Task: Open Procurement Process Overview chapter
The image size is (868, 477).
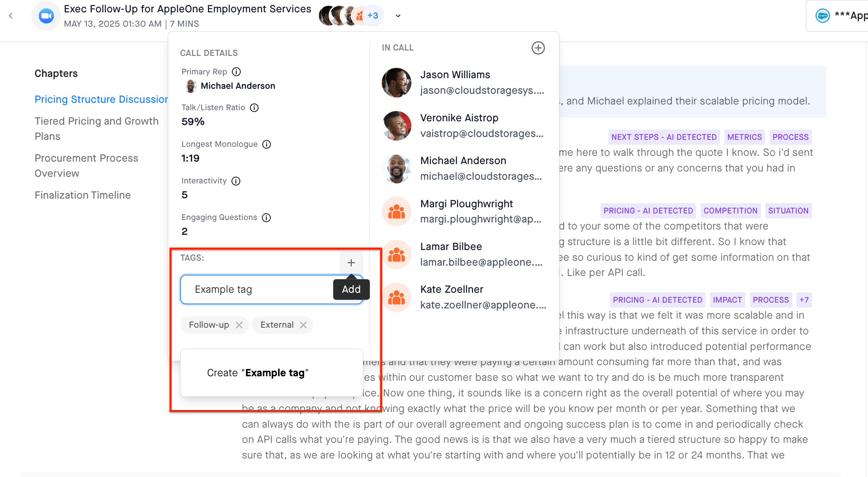Action: pyautogui.click(x=86, y=166)
